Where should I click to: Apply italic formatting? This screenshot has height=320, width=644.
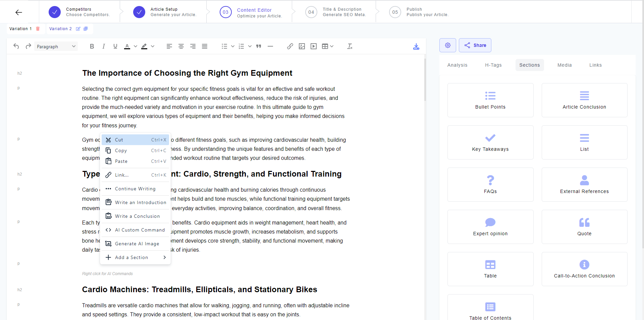pyautogui.click(x=104, y=46)
